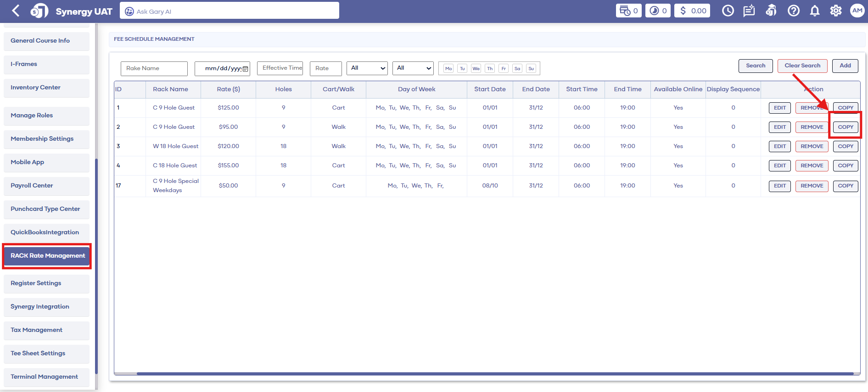Open notifications bell

coord(815,11)
